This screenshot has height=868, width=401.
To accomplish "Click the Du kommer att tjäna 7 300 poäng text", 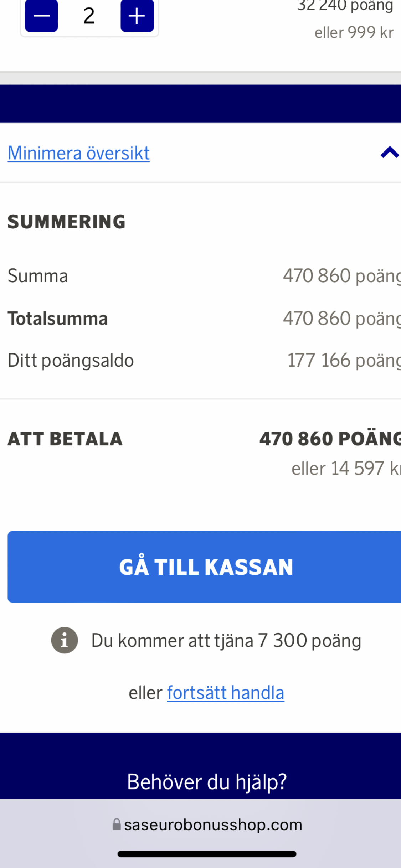I will pos(226,640).
